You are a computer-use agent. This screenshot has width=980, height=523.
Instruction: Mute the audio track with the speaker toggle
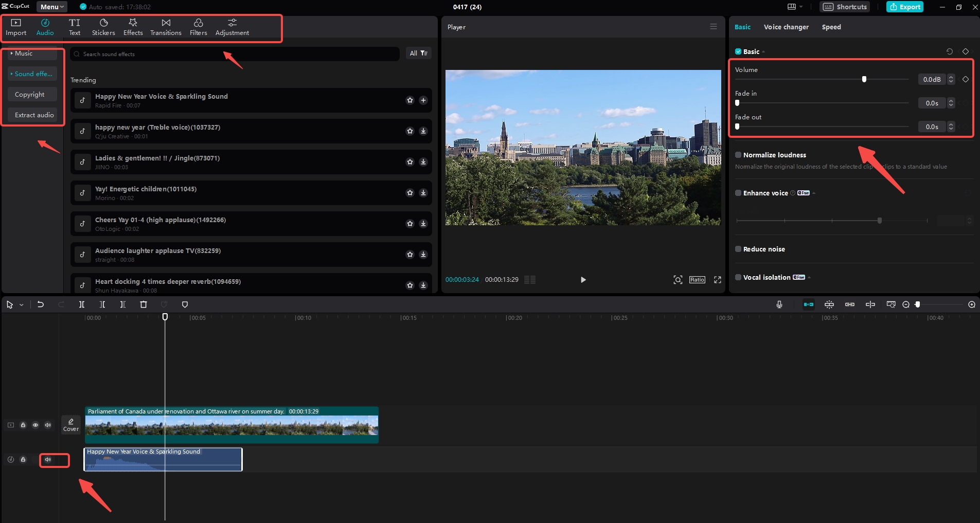[48, 460]
